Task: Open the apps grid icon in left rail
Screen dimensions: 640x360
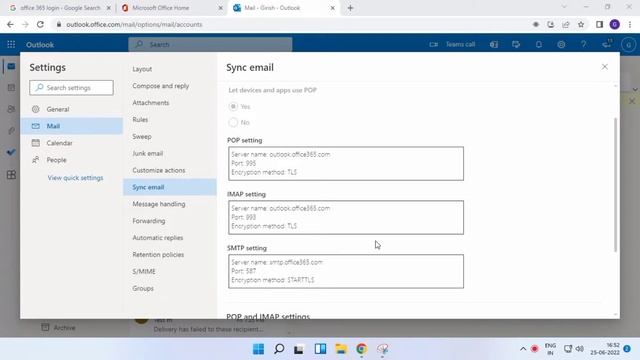Action: [11, 175]
